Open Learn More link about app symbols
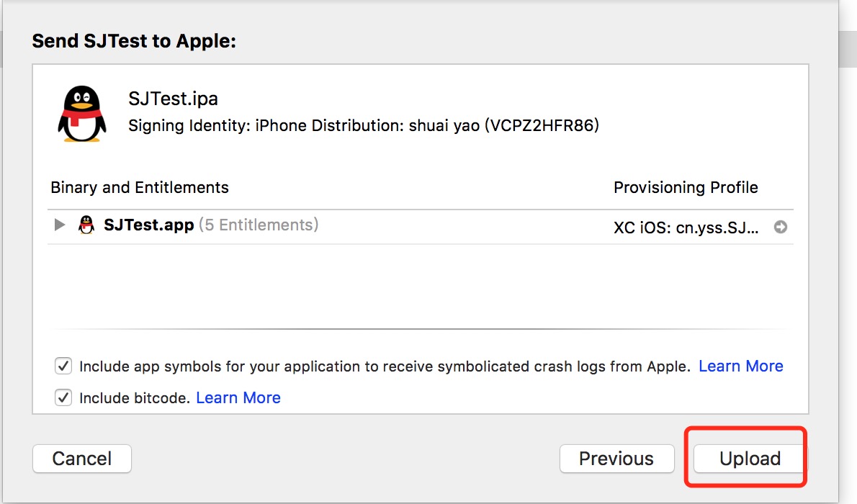 click(x=740, y=366)
